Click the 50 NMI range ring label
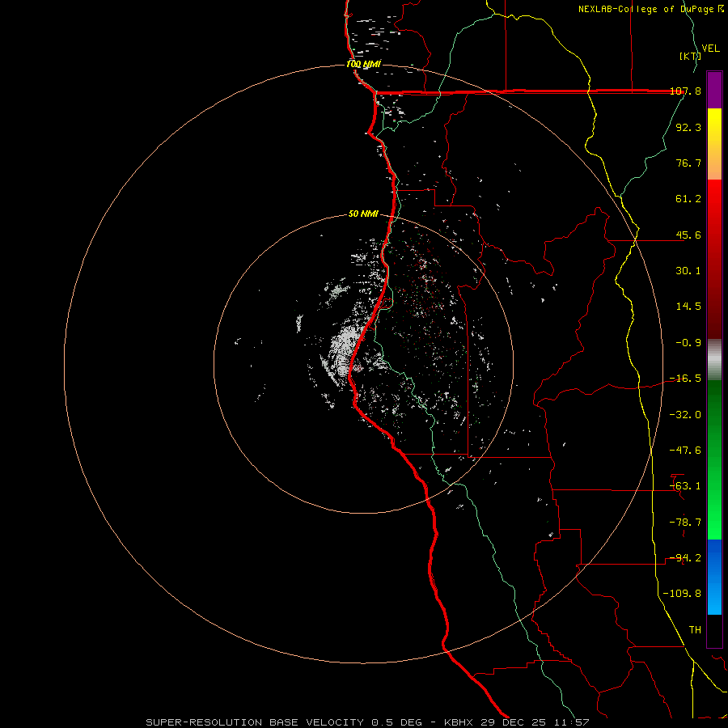728x728 pixels. pyautogui.click(x=363, y=214)
